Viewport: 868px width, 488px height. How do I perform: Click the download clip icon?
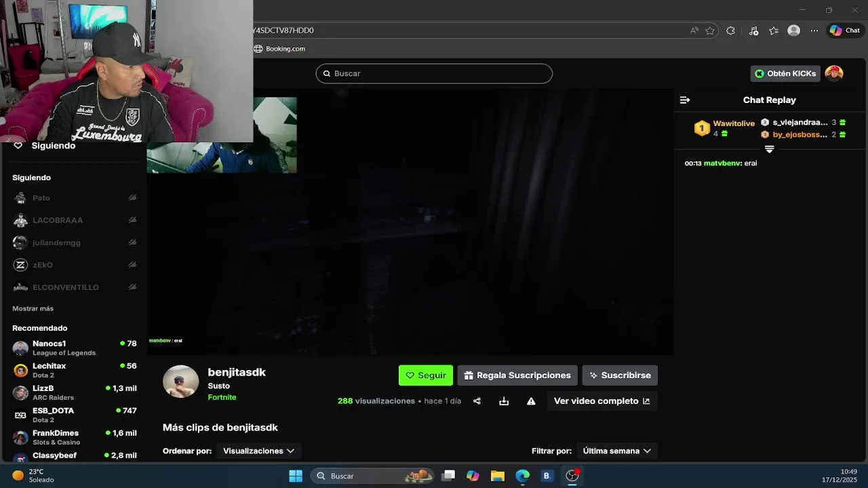tap(504, 401)
